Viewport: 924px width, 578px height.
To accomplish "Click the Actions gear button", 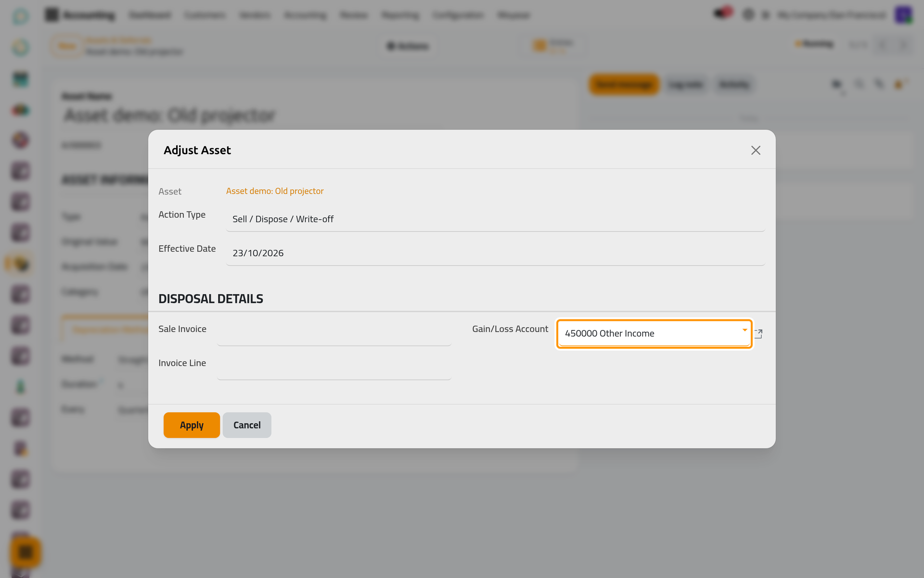I will [408, 46].
